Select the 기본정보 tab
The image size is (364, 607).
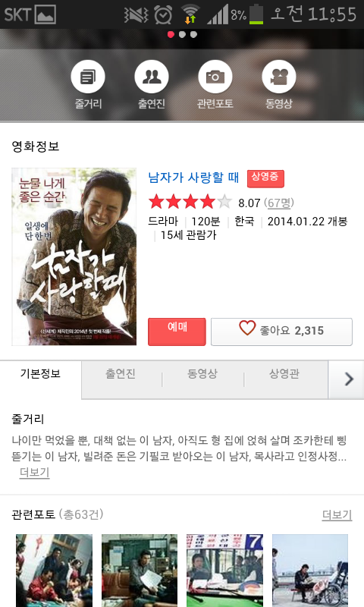tap(41, 374)
